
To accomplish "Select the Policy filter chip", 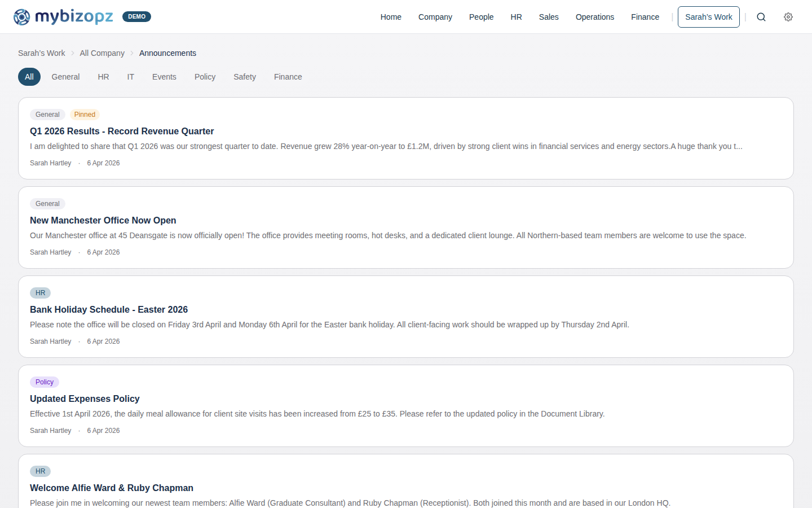I will [204, 76].
